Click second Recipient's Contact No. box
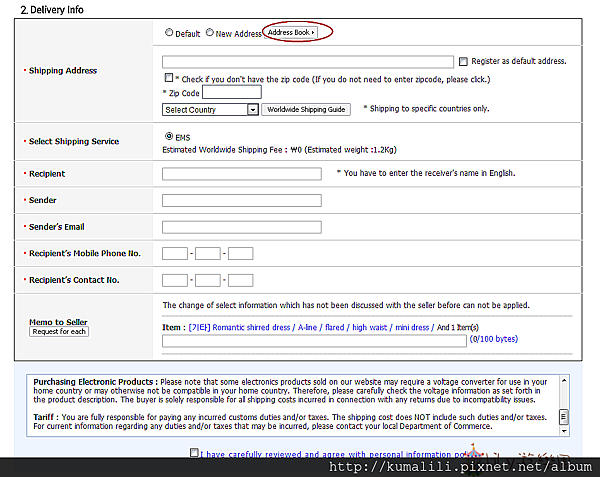This screenshot has height=477, width=600. coord(208,280)
